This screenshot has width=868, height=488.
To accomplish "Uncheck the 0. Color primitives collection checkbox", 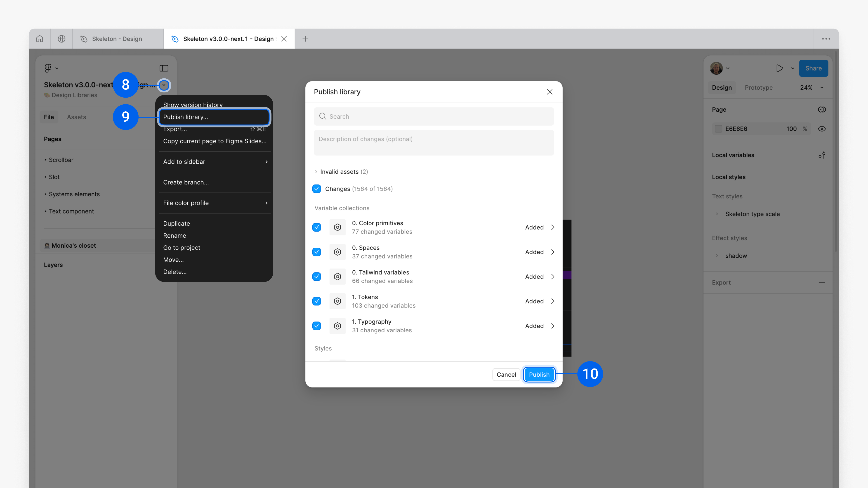I will point(316,227).
